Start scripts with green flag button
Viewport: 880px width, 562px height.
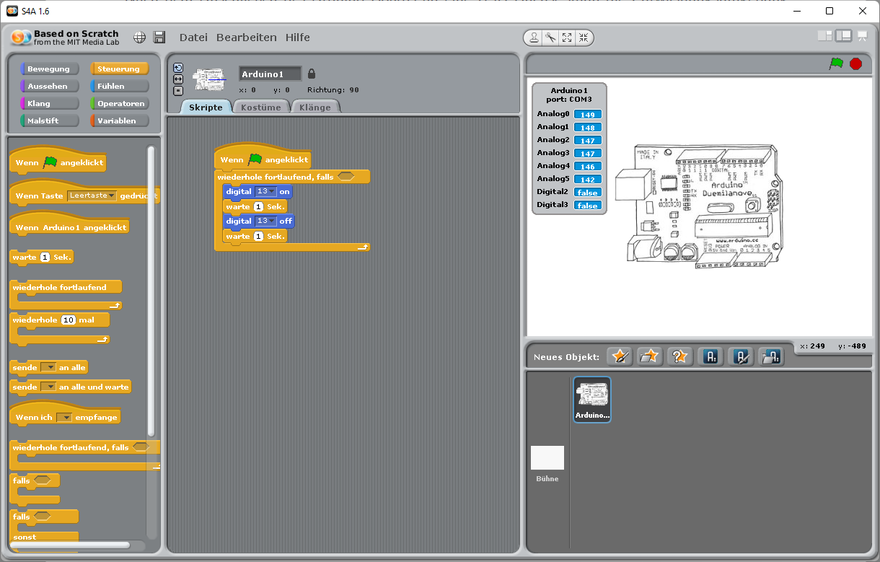(x=836, y=63)
